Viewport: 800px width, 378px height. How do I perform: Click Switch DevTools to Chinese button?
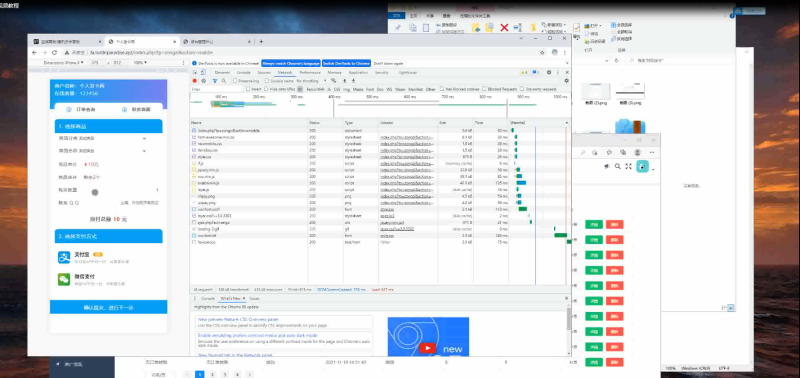[346, 63]
